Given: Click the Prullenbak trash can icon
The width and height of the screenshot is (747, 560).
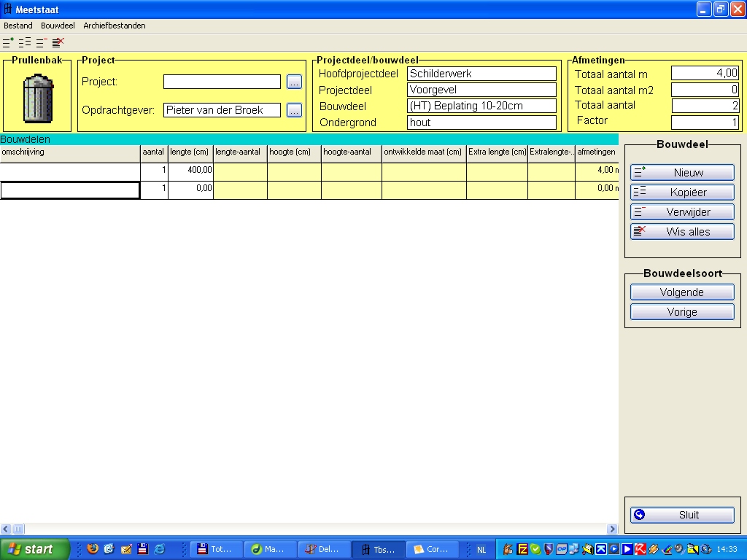Looking at the screenshot, I should coord(38,98).
